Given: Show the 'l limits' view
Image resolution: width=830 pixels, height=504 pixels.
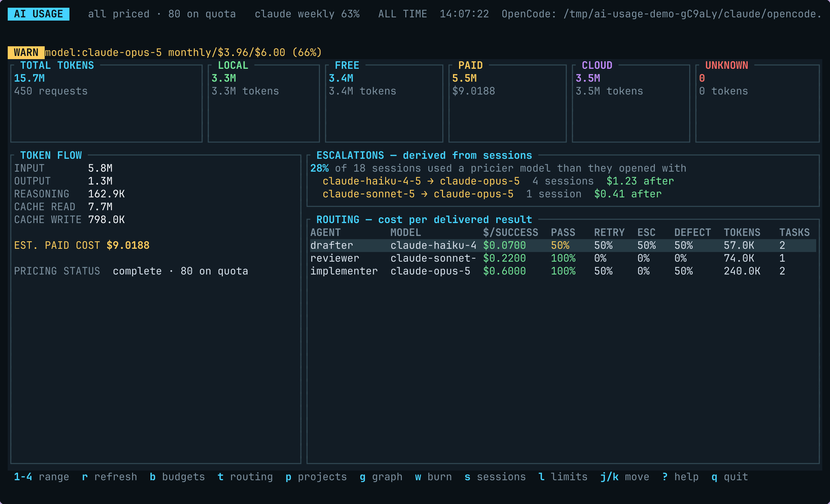Looking at the screenshot, I should [563, 477].
